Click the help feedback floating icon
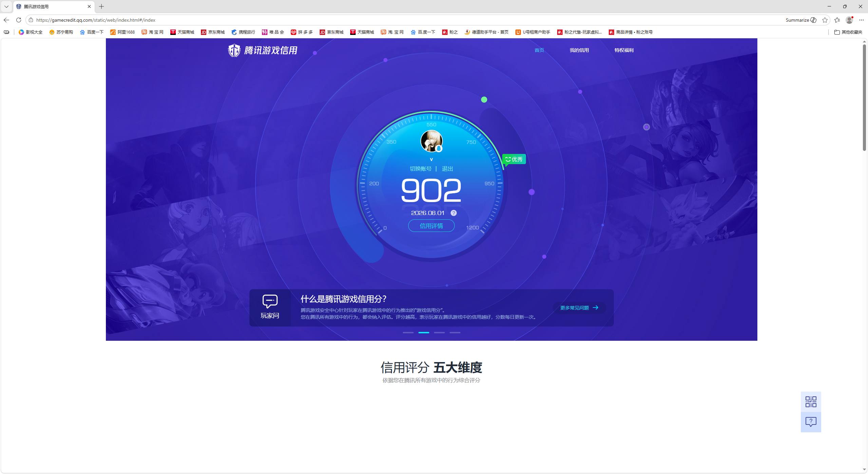The image size is (868, 474). coord(811,422)
